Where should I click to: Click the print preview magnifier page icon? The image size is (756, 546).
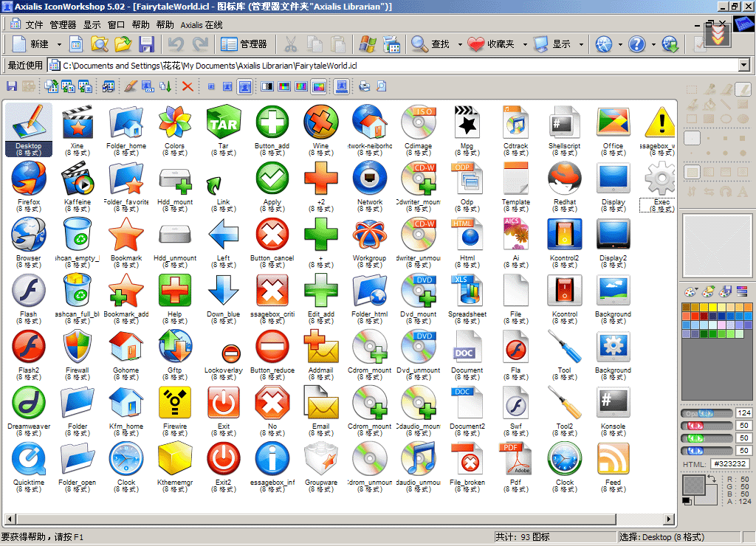382,87
